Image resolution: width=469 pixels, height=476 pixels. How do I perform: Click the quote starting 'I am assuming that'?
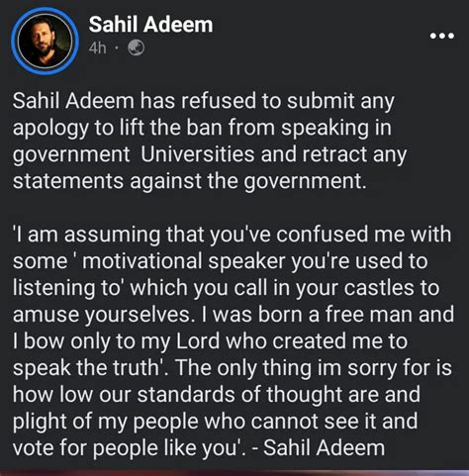click(x=234, y=341)
